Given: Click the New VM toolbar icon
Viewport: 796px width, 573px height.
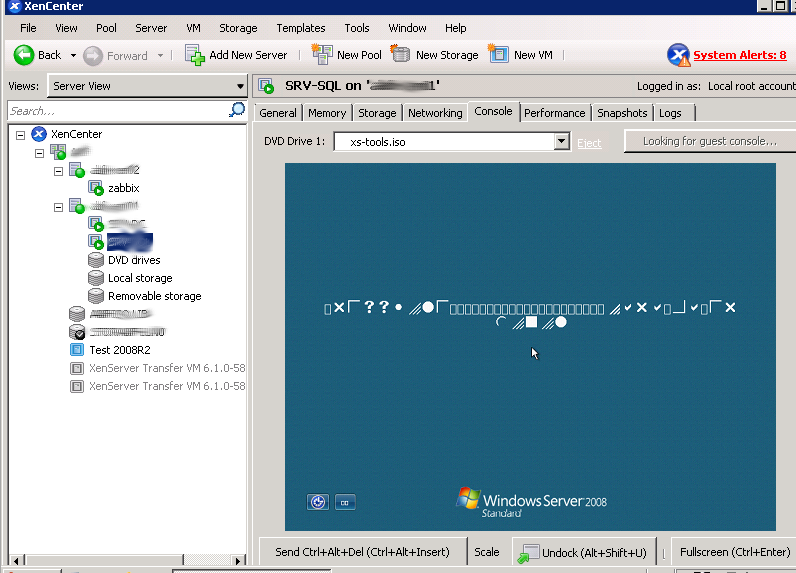Looking at the screenshot, I should coord(499,55).
